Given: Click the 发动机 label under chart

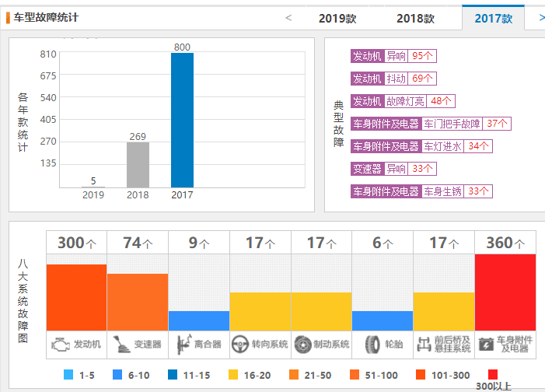Looking at the screenshot, I should 87,345.
